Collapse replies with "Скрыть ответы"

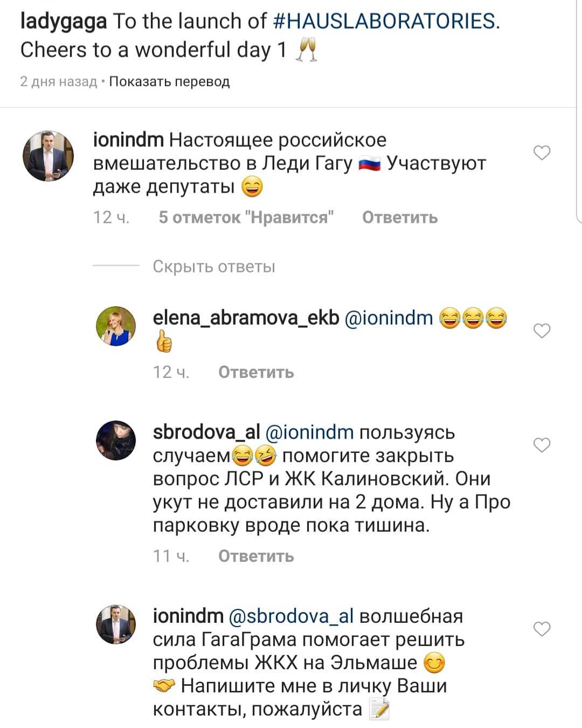pyautogui.click(x=214, y=266)
